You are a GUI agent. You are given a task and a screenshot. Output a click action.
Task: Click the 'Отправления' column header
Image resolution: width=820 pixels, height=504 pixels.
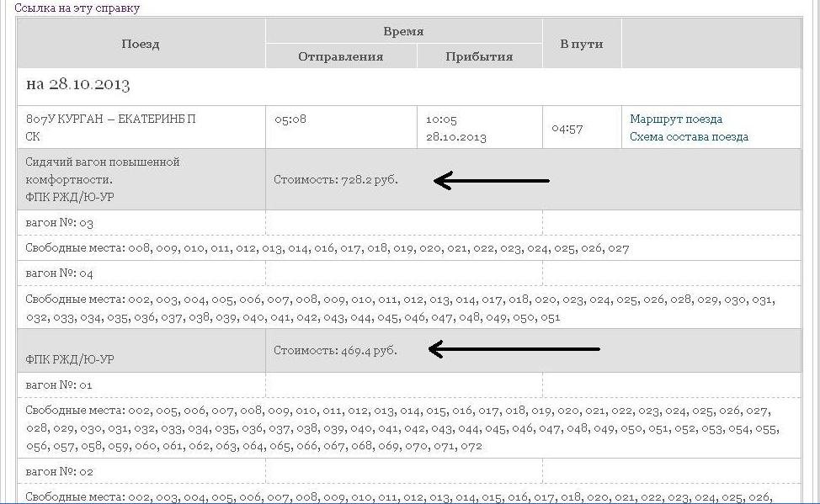click(x=340, y=56)
